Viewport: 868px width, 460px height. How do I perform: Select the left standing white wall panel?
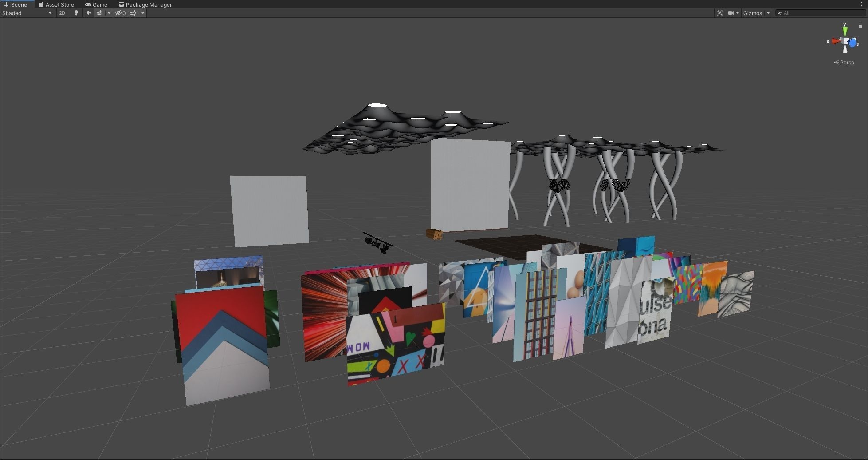(269, 211)
